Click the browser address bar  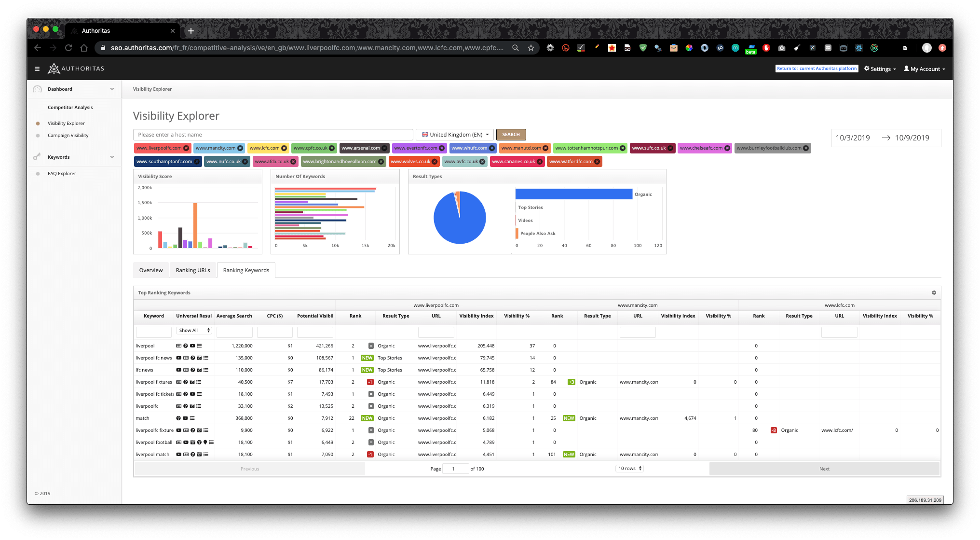306,48
